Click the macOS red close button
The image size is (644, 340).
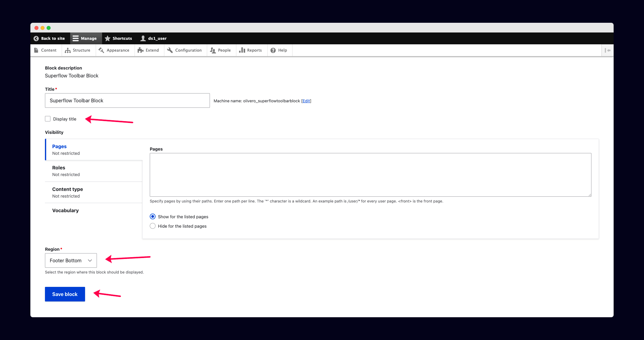[x=36, y=28]
